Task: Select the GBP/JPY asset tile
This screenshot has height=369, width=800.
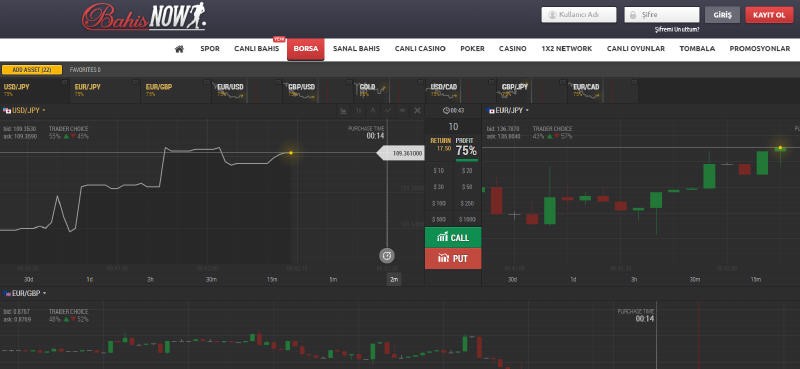Action: 531,91
